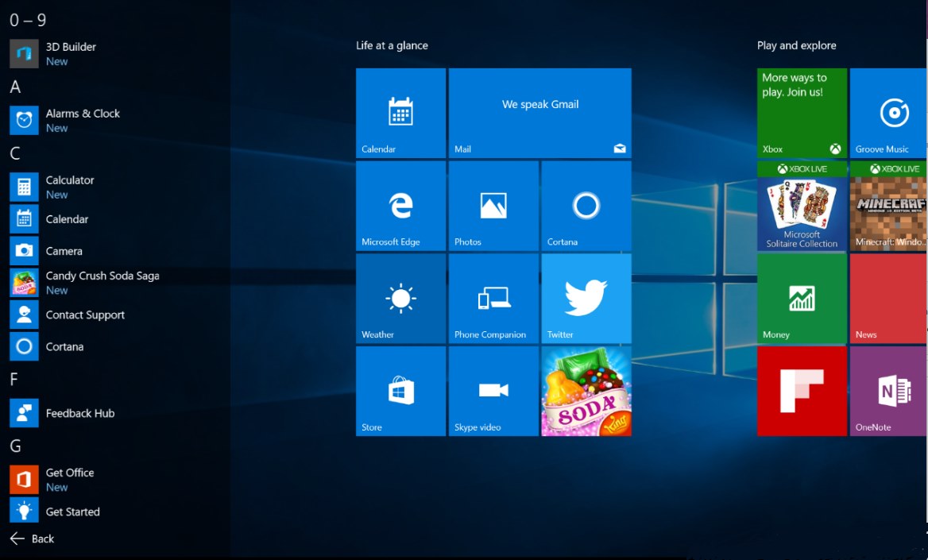Open the Xbox tile
The width and height of the screenshot is (928, 560).
[x=802, y=113]
